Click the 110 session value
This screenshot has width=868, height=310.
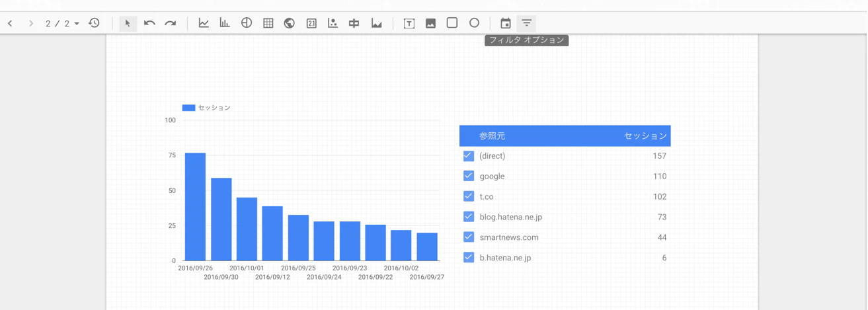pyautogui.click(x=659, y=176)
